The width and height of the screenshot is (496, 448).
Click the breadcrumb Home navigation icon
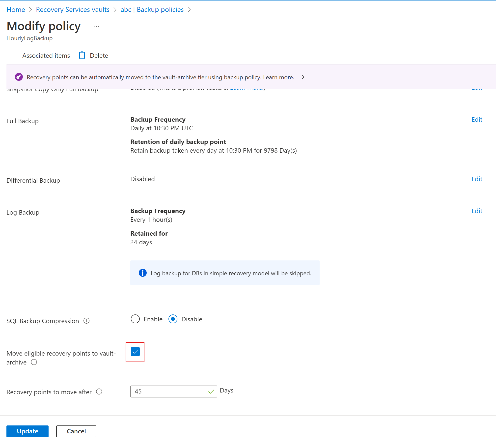15,9
